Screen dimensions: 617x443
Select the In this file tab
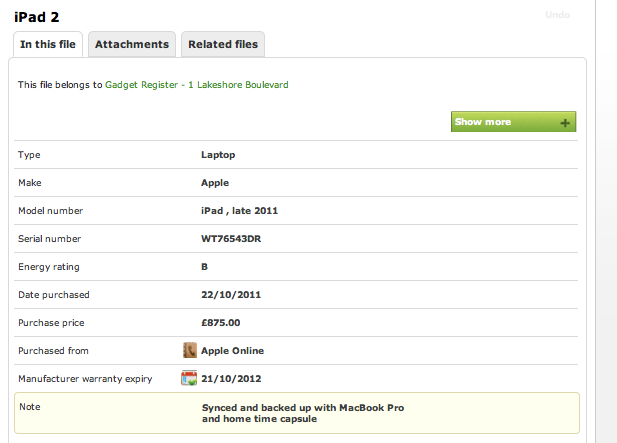tap(48, 44)
